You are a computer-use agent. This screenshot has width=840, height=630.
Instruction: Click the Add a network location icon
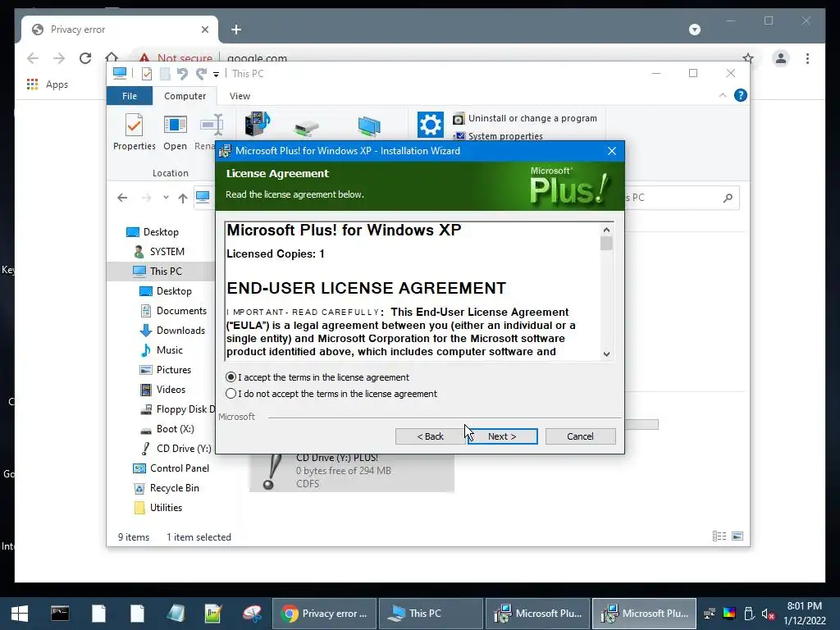point(369,126)
